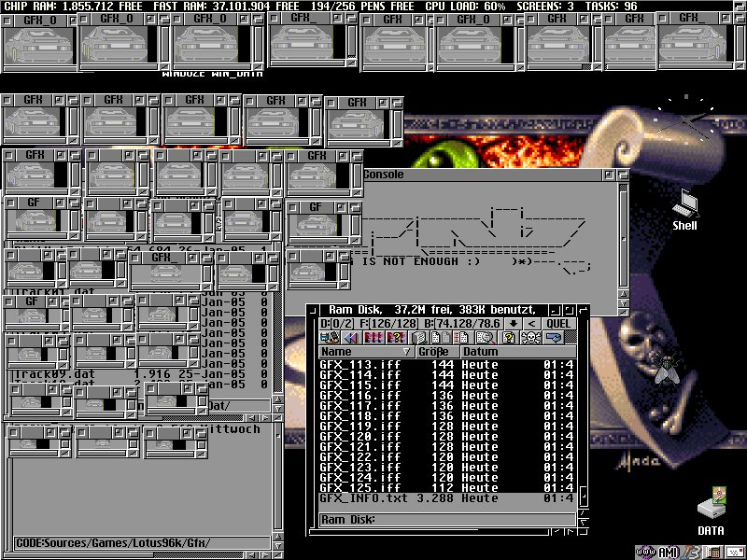Select file GFX_115.iff
Screen dimensions: 747x560
447,385
